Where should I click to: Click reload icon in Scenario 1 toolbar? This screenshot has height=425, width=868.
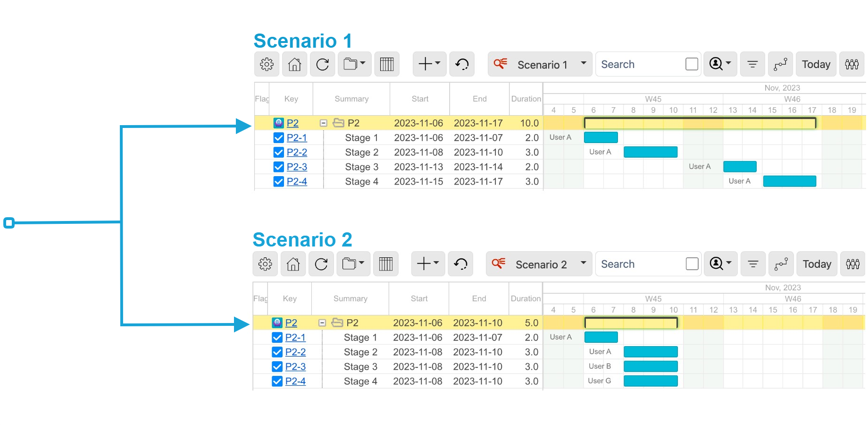pyautogui.click(x=323, y=64)
